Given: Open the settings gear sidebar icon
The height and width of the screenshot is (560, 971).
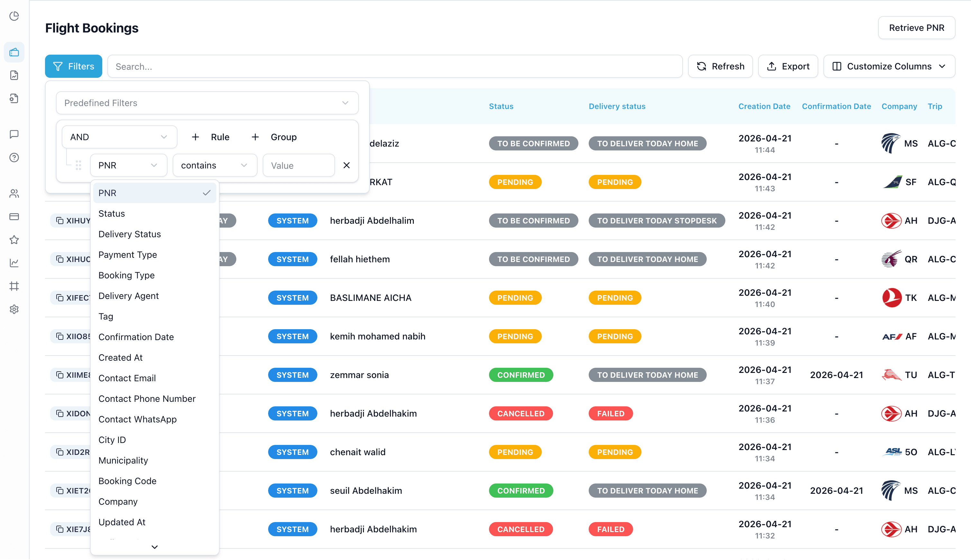Looking at the screenshot, I should tap(14, 309).
